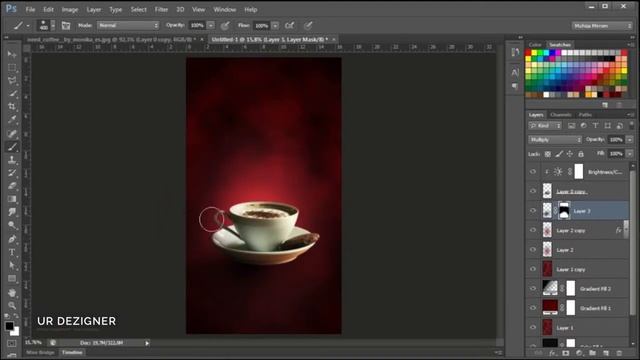640x360 pixels.
Task: Enable airbrush-style build-up in options bar
Action: click(289, 26)
